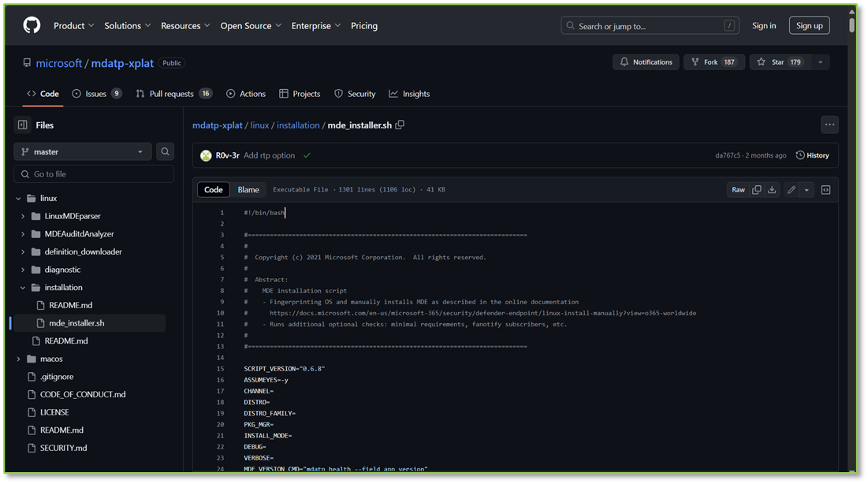This screenshot has width=868, height=484.
Task: Click the GitHub logo in the top bar
Action: click(x=31, y=24)
